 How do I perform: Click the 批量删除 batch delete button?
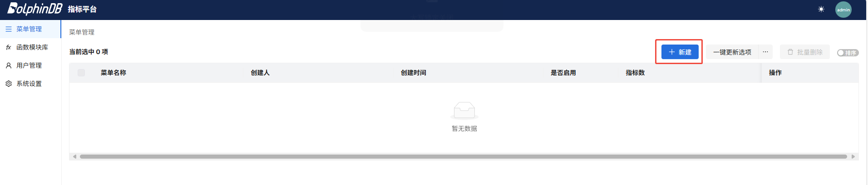(x=805, y=52)
